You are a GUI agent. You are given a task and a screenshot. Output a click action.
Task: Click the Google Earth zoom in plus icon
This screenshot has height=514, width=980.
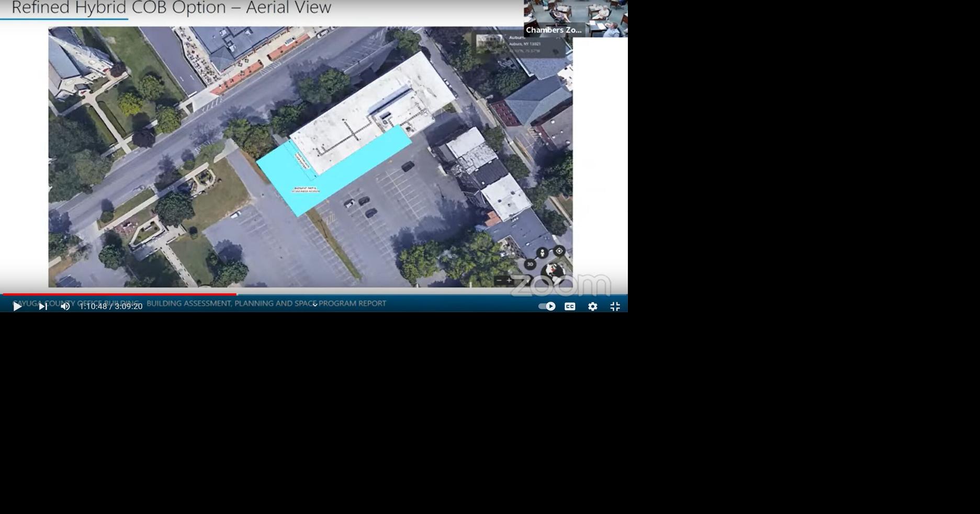click(509, 280)
